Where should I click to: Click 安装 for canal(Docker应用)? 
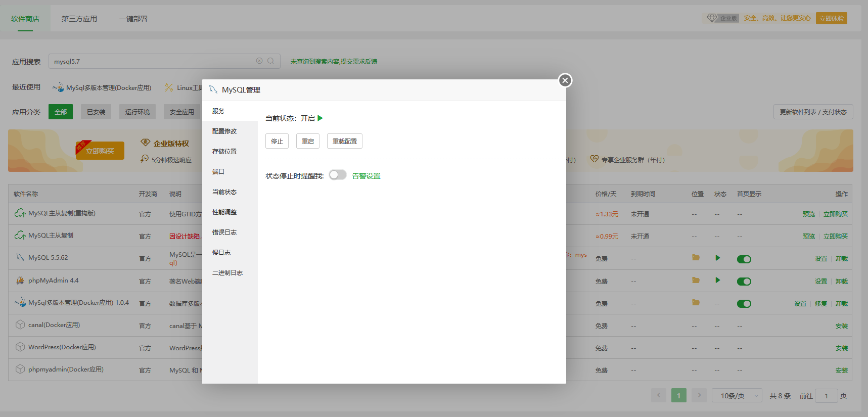coord(842,326)
